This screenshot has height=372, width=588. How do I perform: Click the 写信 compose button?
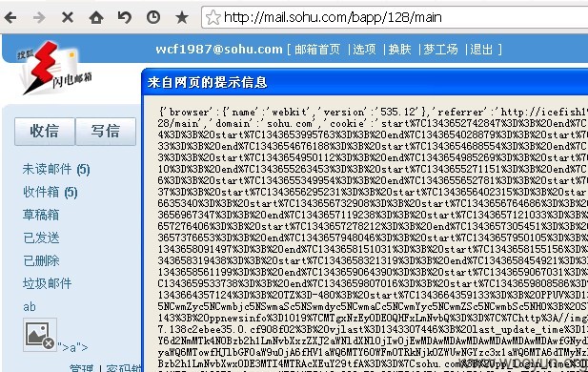pos(106,132)
